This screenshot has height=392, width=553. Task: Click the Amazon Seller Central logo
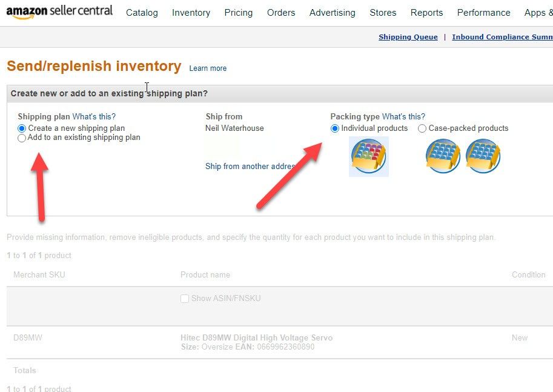tap(59, 12)
